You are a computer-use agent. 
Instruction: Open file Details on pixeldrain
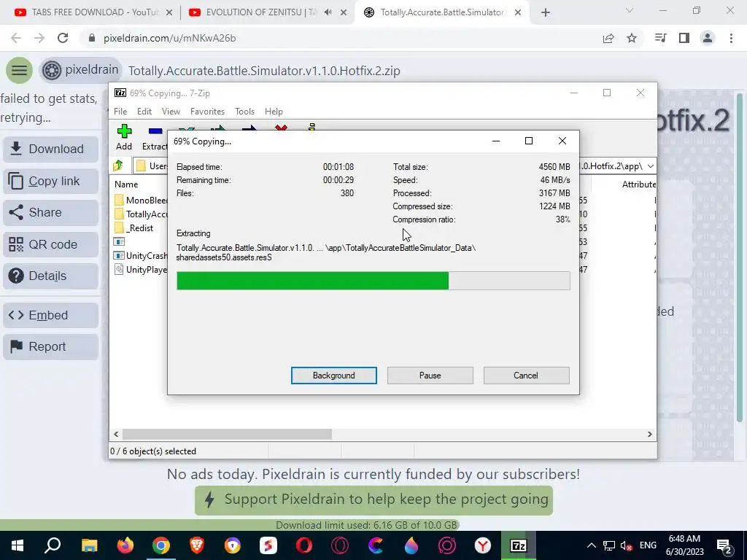(x=50, y=276)
